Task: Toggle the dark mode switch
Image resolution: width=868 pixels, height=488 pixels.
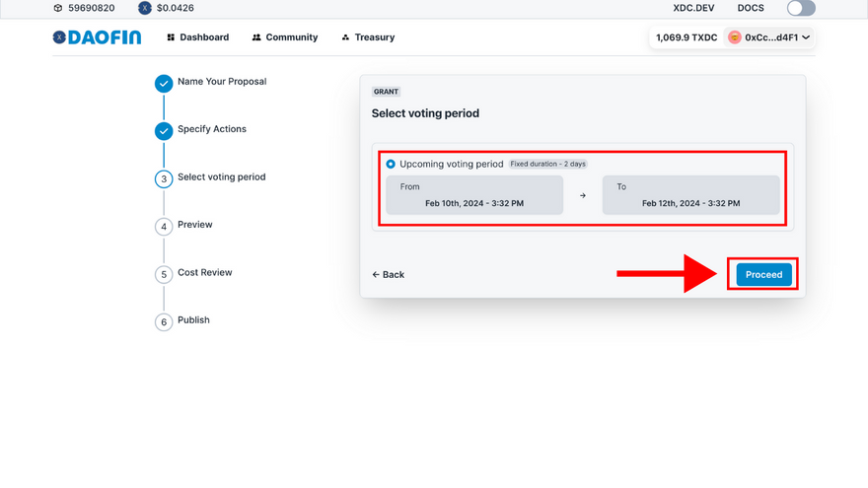Action: click(x=801, y=8)
